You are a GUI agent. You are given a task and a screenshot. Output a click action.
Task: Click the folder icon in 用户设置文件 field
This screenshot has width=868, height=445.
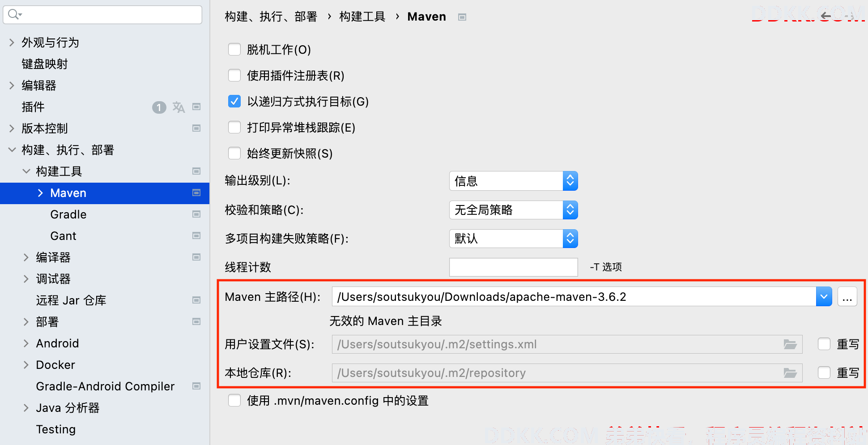click(790, 344)
